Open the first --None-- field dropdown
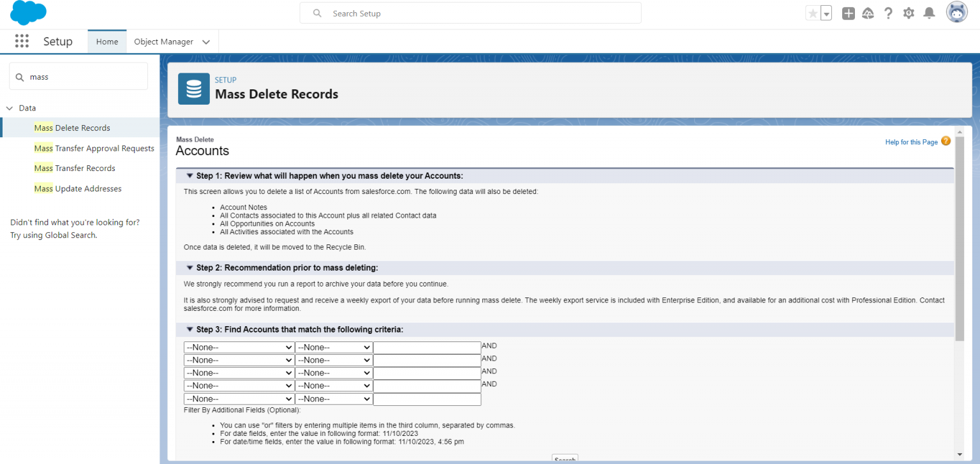This screenshot has width=980, height=464. click(239, 347)
